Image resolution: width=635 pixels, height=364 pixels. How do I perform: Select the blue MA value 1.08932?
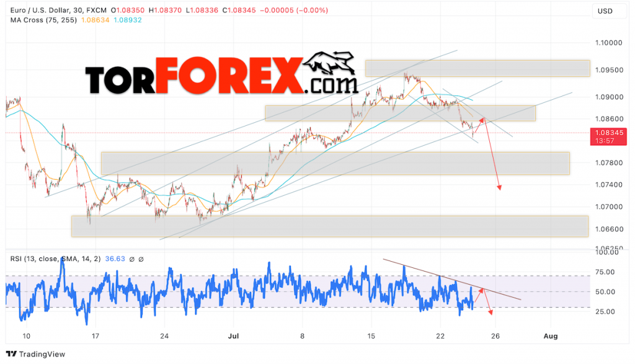coord(128,19)
